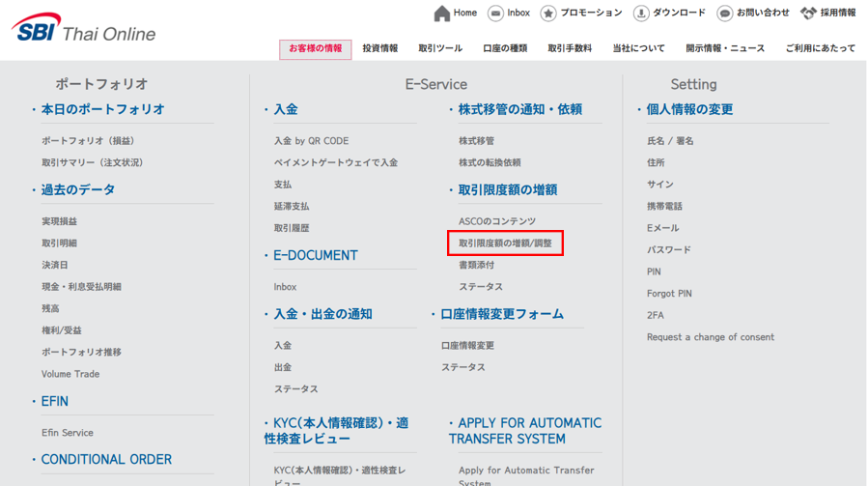The image size is (868, 486).
Task: Open the ご利用にあたって menu
Action: point(821,48)
